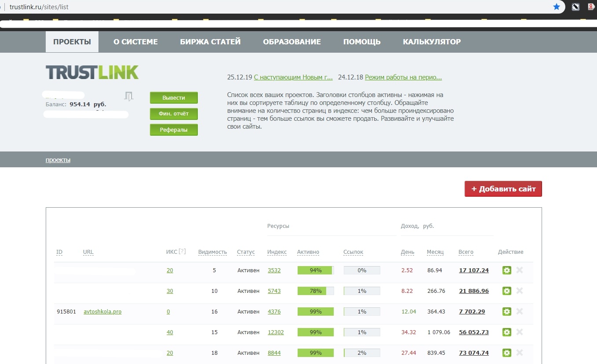Open the Рефералы button
The image size is (597, 364).
tap(174, 130)
